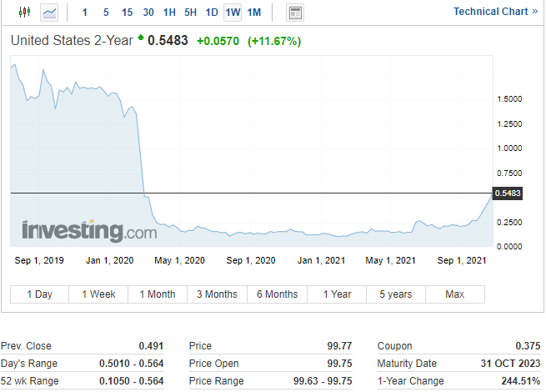546x392 pixels.
Task: Choose the 1H chart interval
Action: [169, 13]
